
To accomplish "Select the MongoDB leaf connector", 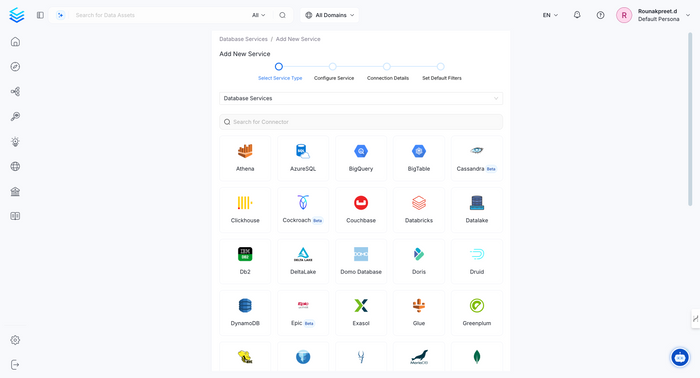I will click(477, 357).
